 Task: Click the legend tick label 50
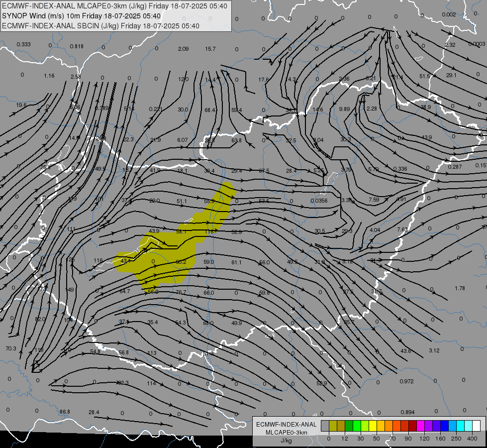pos(377,439)
